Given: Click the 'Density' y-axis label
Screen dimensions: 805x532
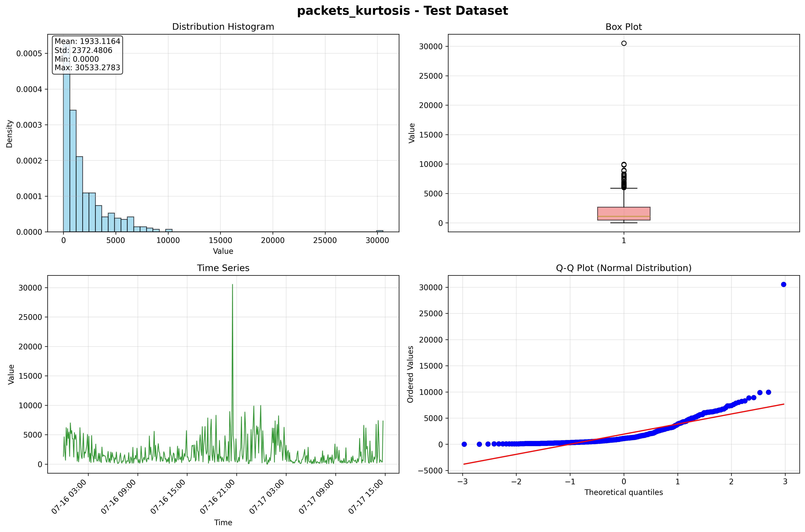Looking at the screenshot, I should [x=10, y=133].
